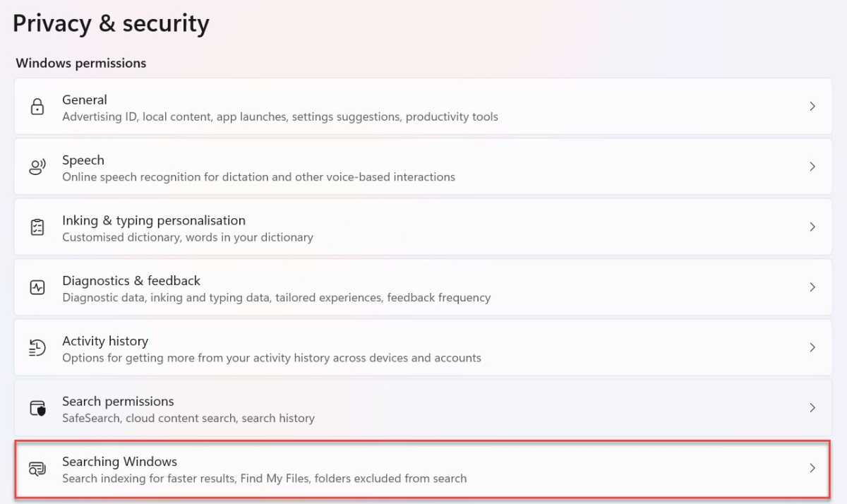Open Searching Windows settings label

coord(119,462)
